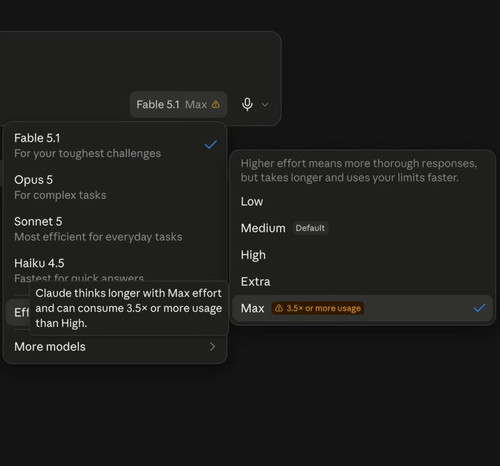Choose the Sonnet 5 model

(x=115, y=229)
